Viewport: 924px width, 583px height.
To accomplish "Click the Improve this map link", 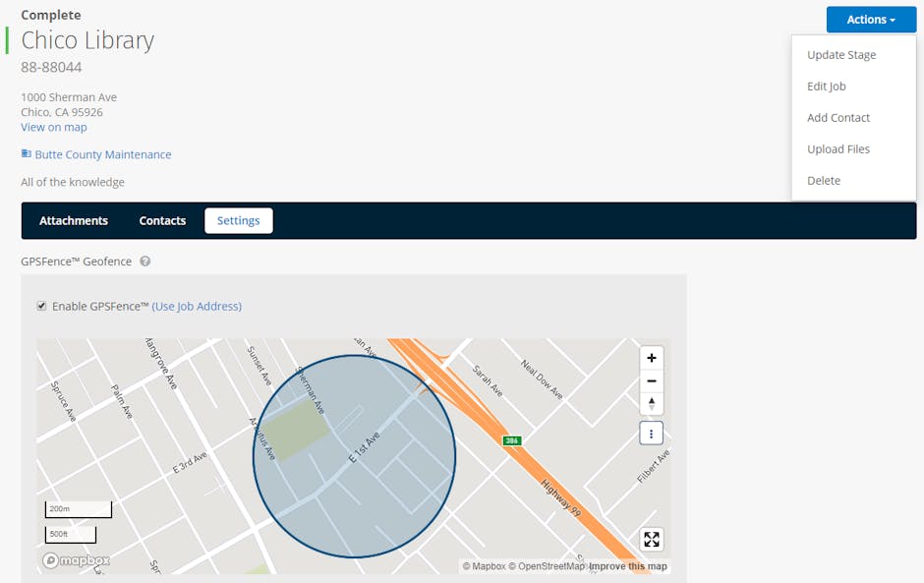I will pos(628,566).
